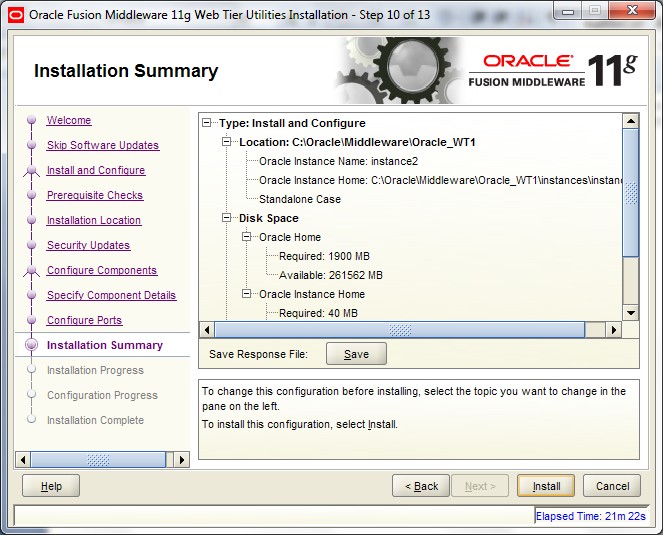
Task: Click the Oracle icon in title bar
Action: tap(16, 15)
